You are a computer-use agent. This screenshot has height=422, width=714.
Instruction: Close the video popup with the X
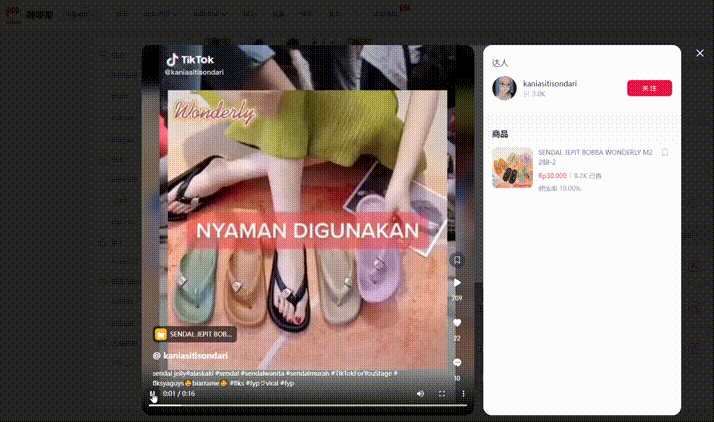click(700, 53)
